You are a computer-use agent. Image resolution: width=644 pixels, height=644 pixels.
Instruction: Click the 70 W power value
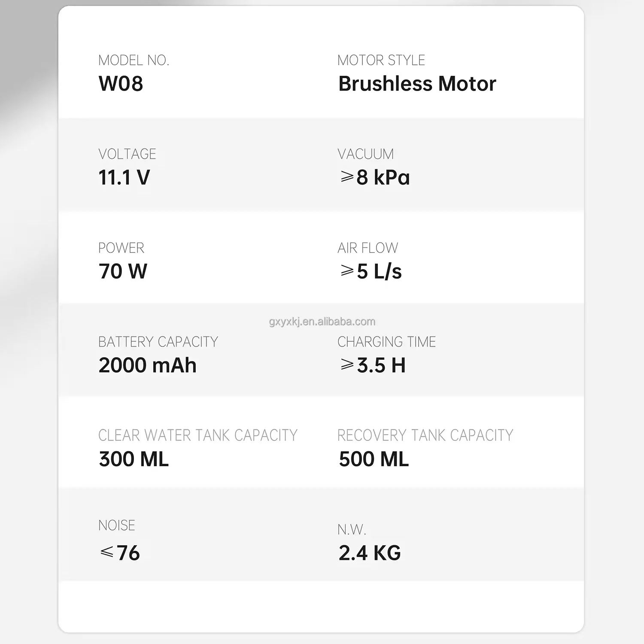tap(123, 271)
